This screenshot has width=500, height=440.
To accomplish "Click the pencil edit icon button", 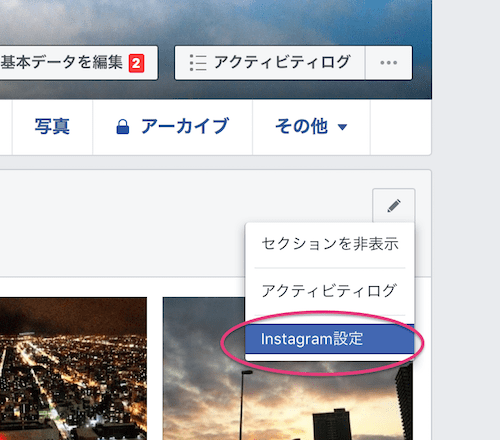I will coord(394,206).
